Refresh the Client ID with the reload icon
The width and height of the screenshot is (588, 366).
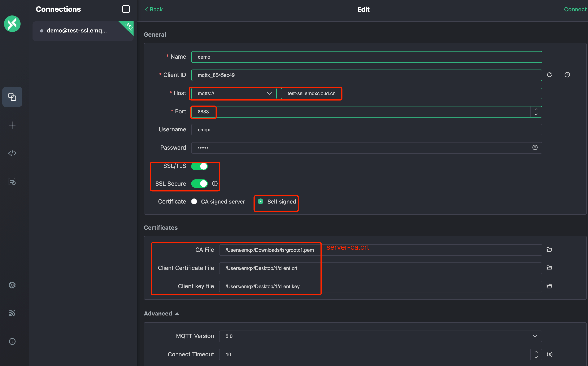coord(550,75)
